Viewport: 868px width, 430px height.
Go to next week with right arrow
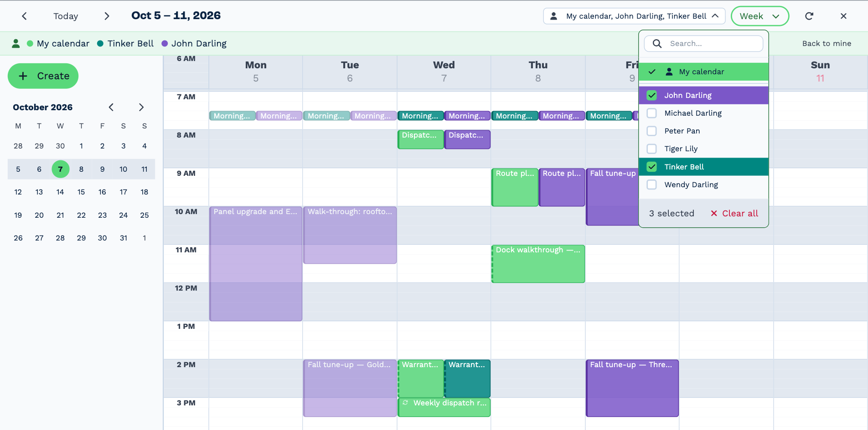click(x=107, y=16)
